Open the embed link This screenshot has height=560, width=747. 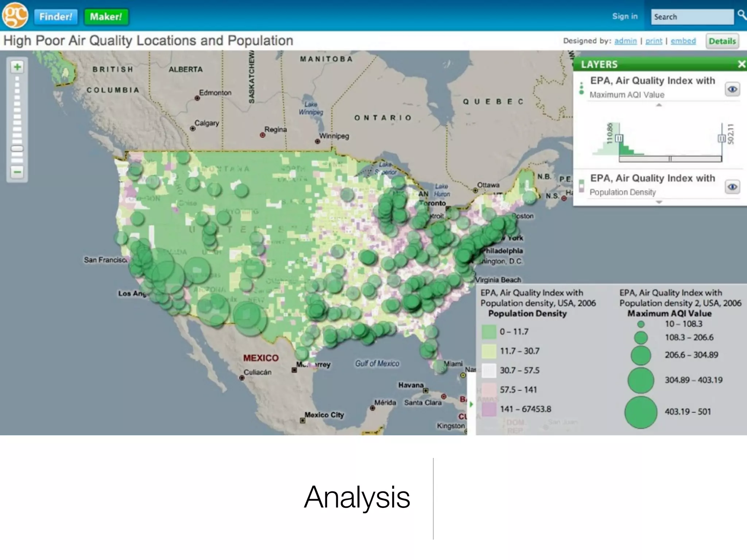point(683,41)
